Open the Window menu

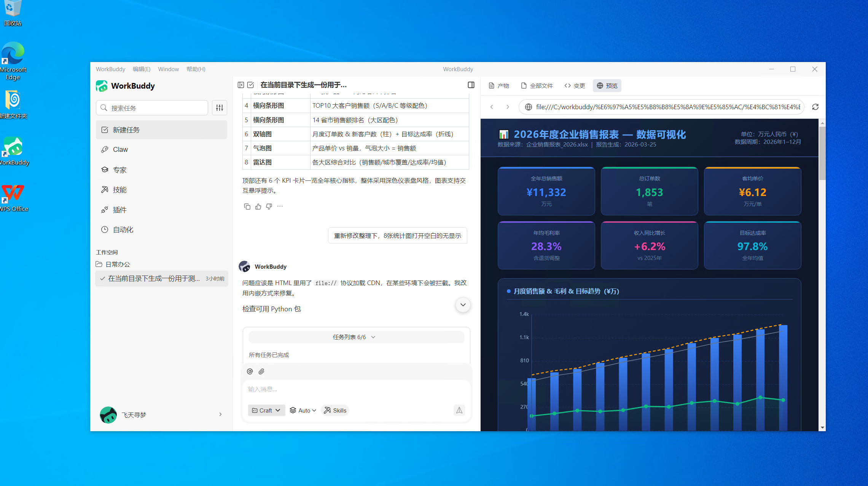[168, 69]
